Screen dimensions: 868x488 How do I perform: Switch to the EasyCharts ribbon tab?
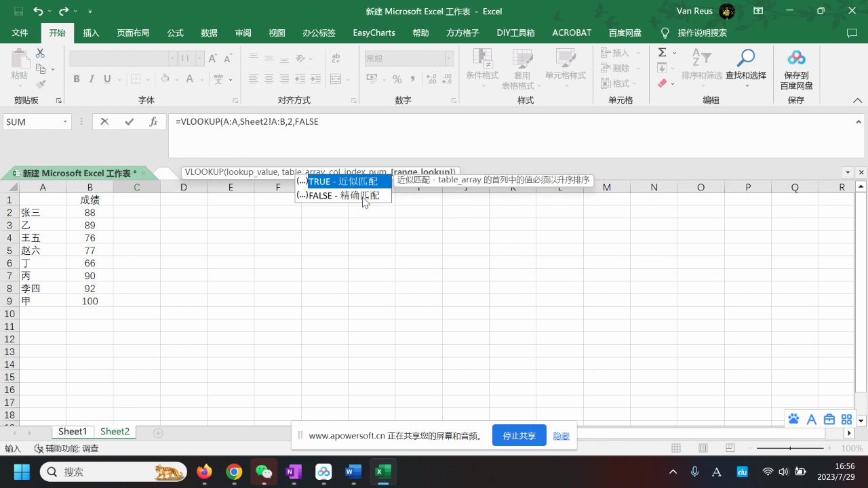(374, 33)
